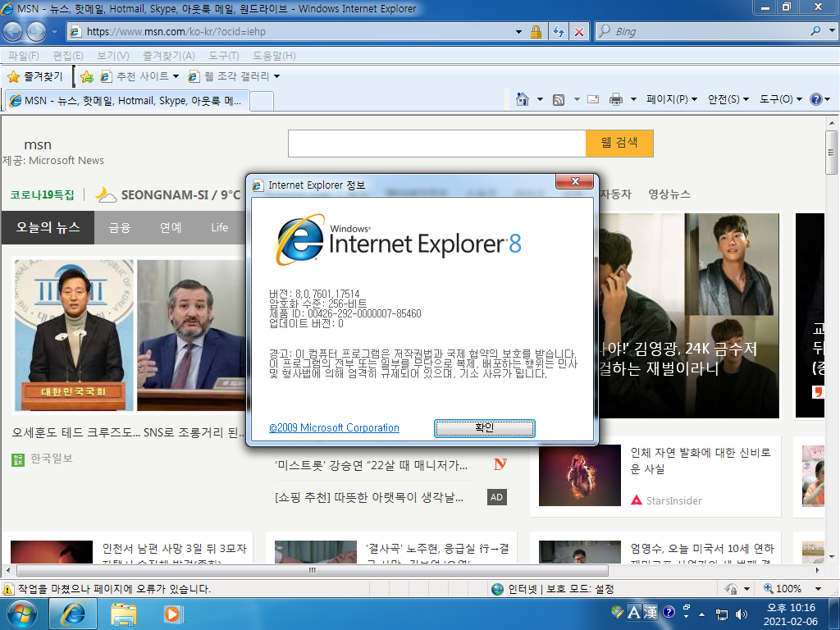Launch Windows Media Player from taskbar

(x=172, y=614)
